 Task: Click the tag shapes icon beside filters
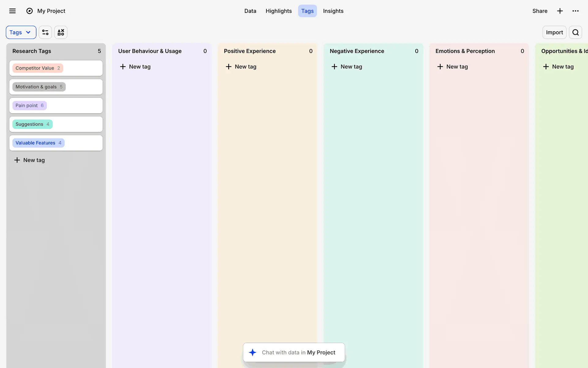point(61,33)
